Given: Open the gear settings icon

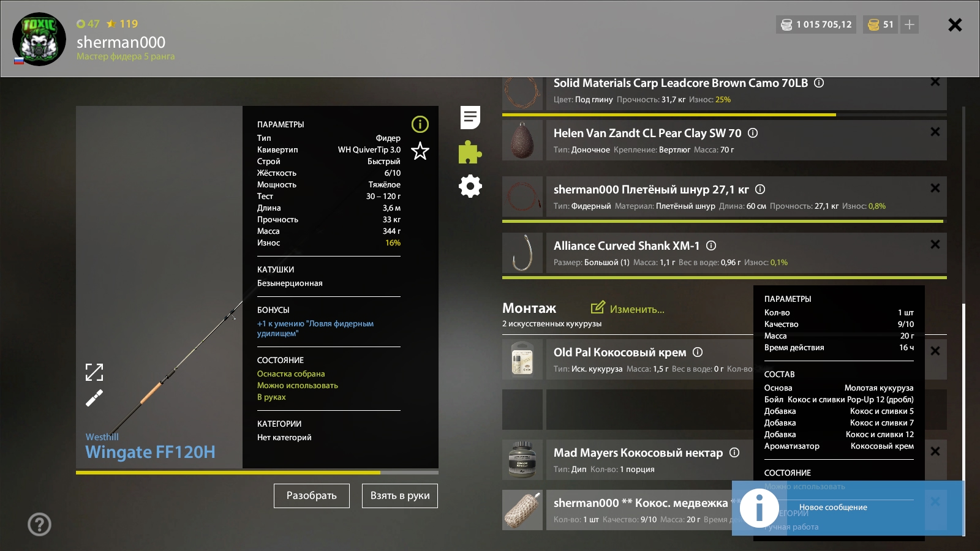Looking at the screenshot, I should (x=470, y=186).
